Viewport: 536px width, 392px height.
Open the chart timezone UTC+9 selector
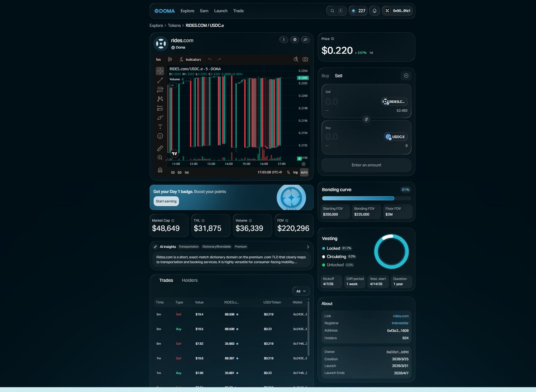(x=270, y=172)
